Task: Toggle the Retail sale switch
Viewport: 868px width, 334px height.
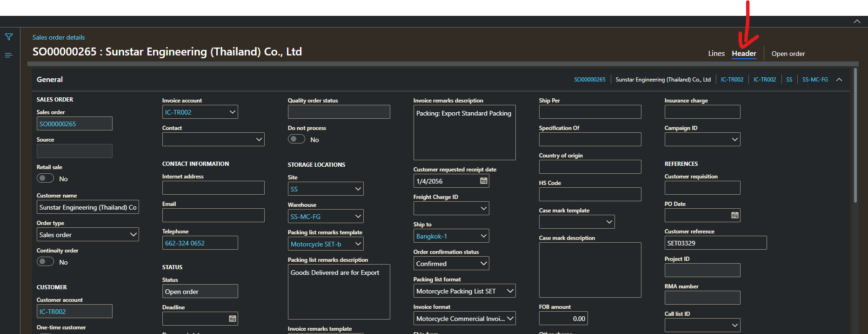Action: (46, 178)
